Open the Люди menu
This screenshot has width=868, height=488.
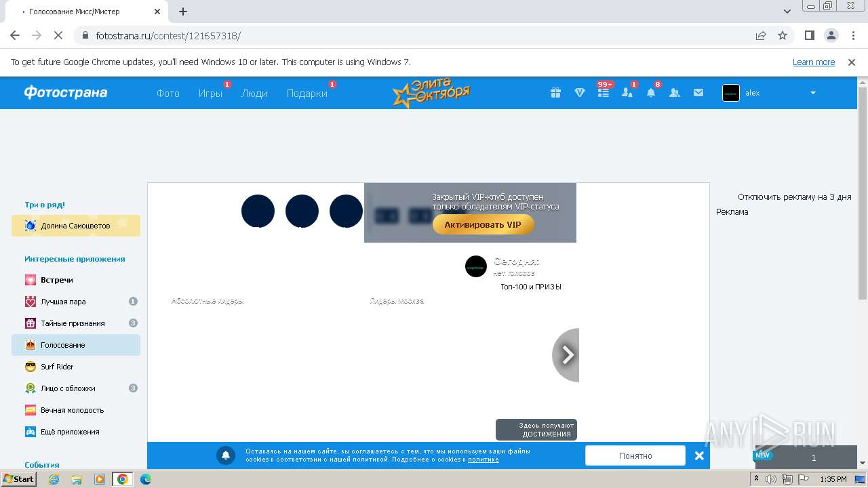click(x=254, y=94)
